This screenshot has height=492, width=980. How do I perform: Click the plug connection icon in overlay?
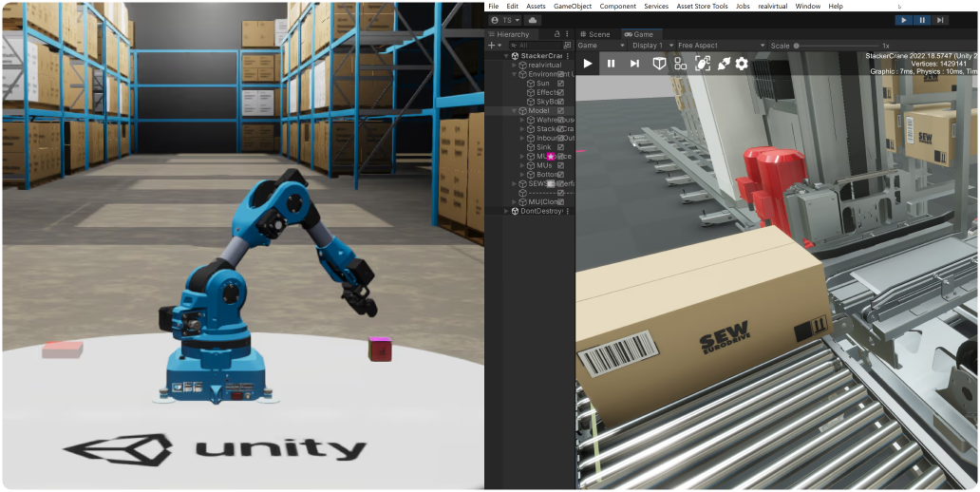tap(724, 63)
